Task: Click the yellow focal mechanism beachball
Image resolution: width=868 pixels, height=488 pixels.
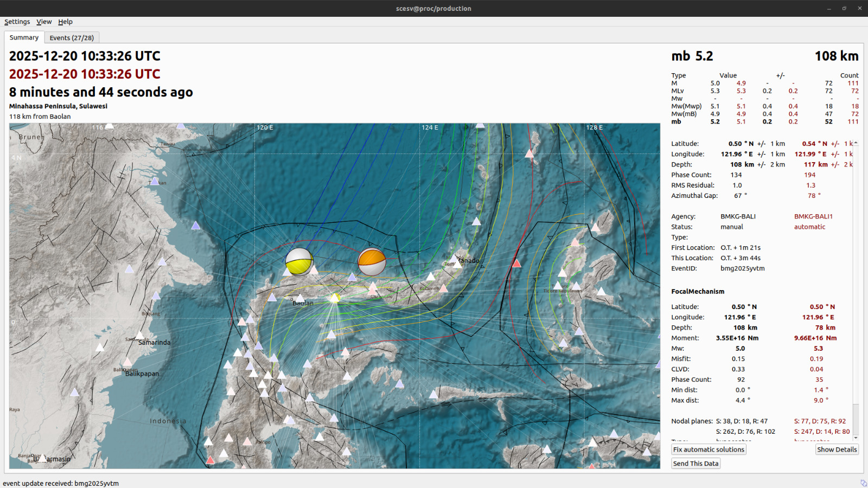Action: tap(299, 261)
